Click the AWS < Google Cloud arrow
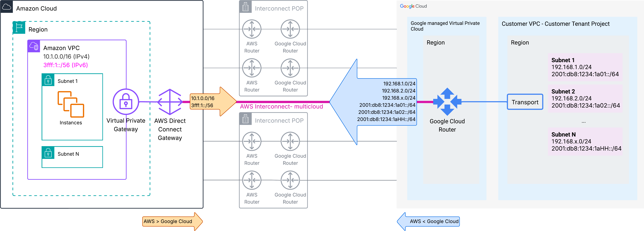 [434, 221]
